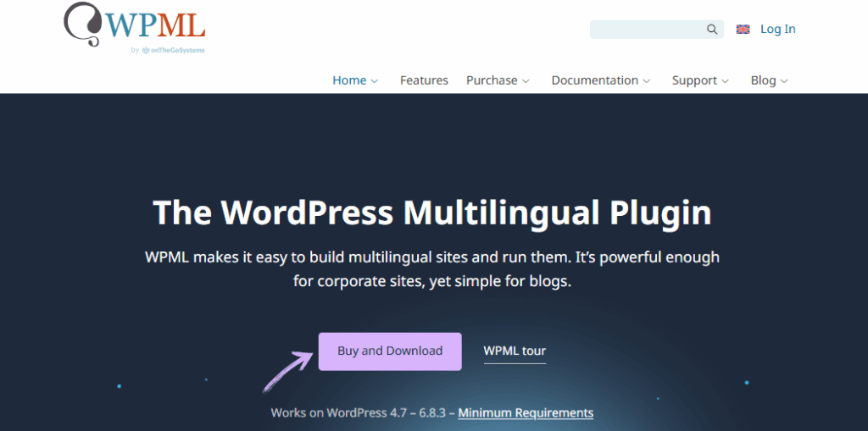
Task: Open the language selector flag icon
Action: pos(743,30)
